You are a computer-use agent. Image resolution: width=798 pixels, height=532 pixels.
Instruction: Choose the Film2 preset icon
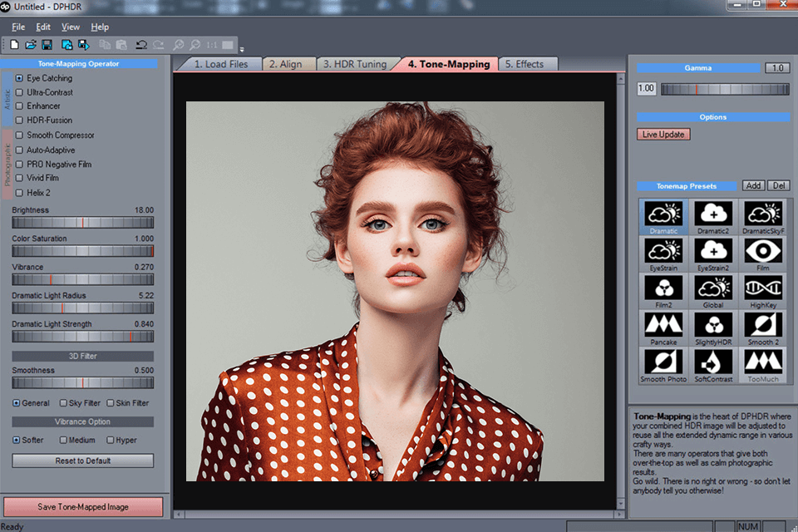(x=663, y=288)
